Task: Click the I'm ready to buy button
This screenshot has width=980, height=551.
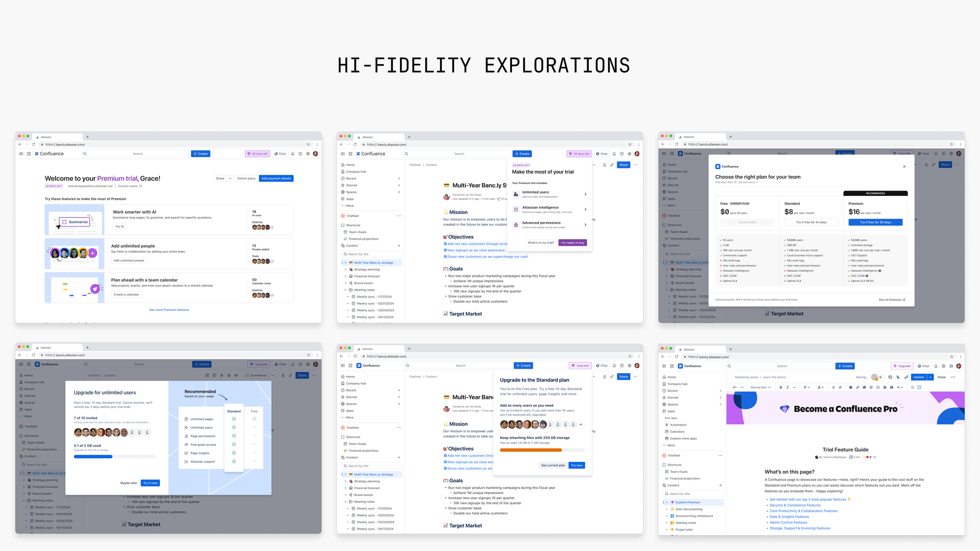Action: [x=572, y=243]
